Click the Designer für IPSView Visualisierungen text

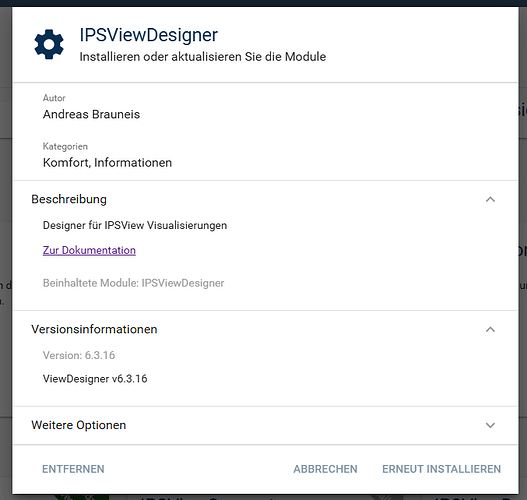click(x=135, y=225)
